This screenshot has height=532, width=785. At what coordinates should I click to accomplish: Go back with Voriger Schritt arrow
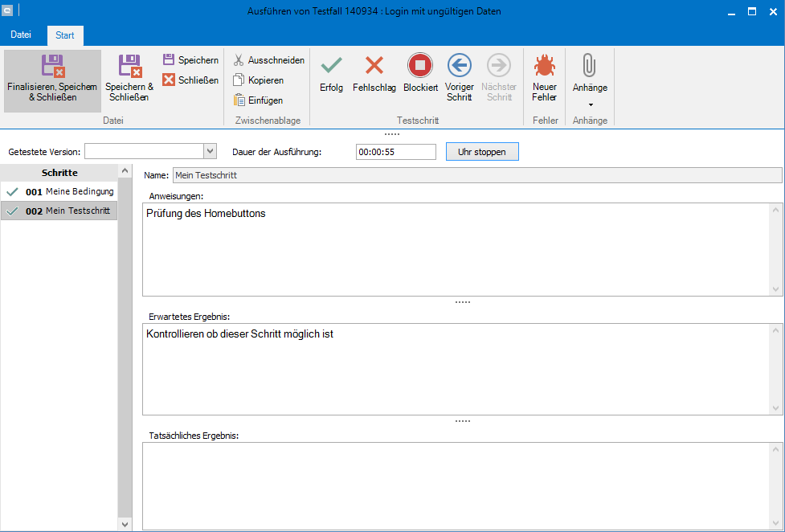459,66
